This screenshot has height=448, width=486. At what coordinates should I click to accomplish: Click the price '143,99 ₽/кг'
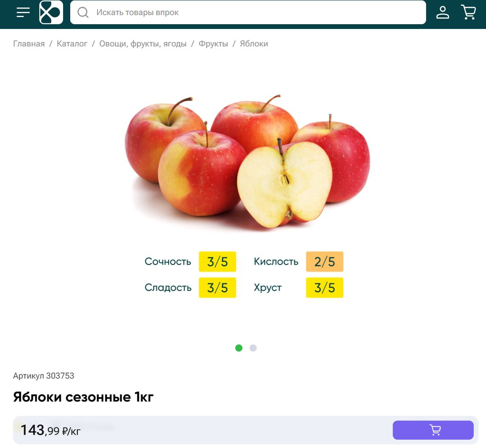(50, 430)
